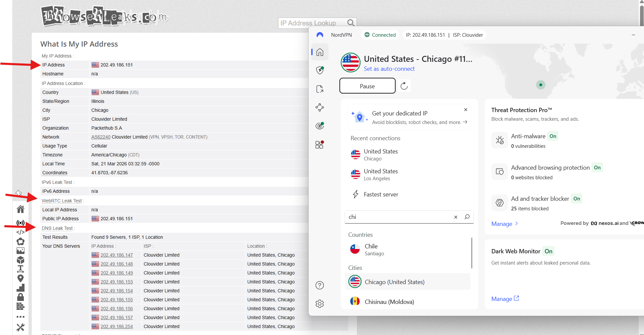Open NordVPN home tab in sidebar
644x335 pixels.
coord(320,52)
